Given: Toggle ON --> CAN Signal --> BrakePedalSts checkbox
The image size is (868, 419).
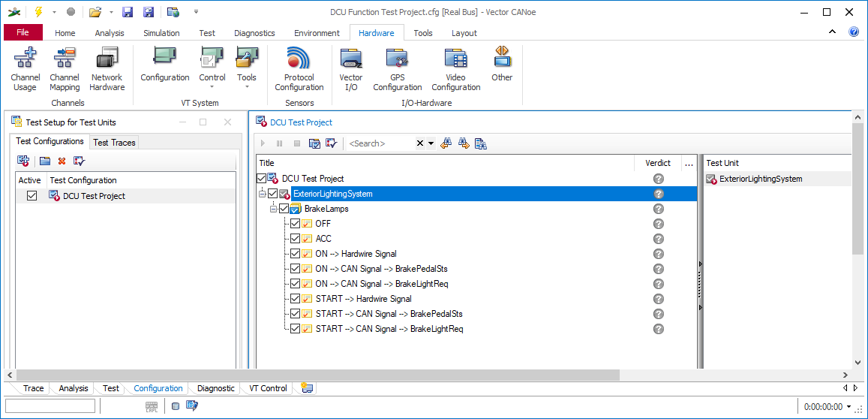Looking at the screenshot, I should click(x=295, y=268).
